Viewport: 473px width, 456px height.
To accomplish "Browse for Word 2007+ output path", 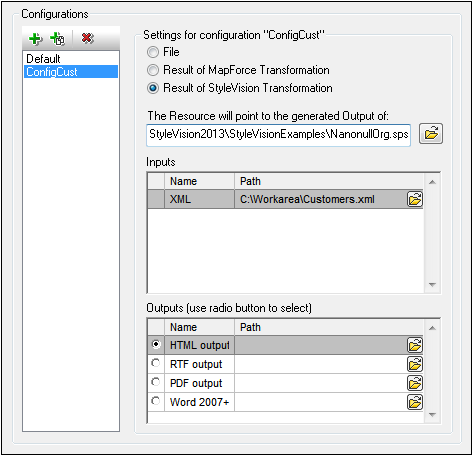I will (415, 402).
